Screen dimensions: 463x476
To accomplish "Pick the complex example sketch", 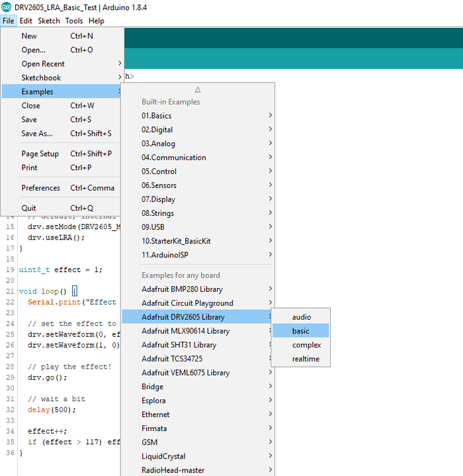I will click(x=306, y=345).
